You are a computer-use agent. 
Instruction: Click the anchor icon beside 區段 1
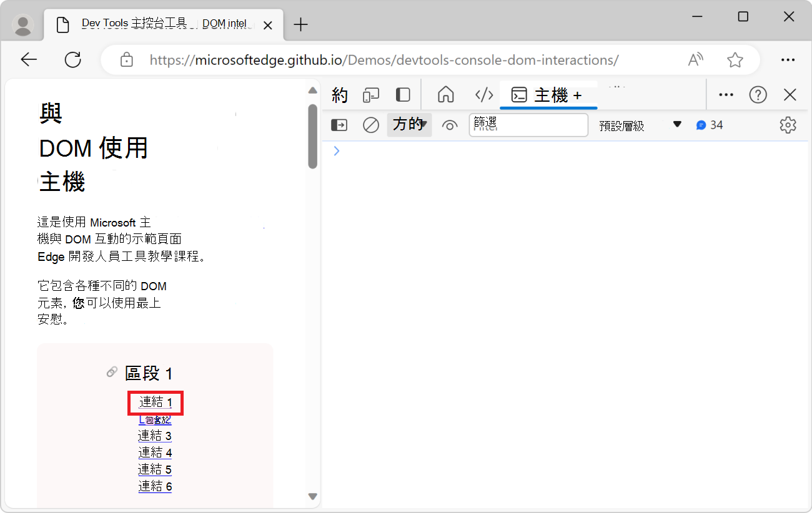[112, 372]
